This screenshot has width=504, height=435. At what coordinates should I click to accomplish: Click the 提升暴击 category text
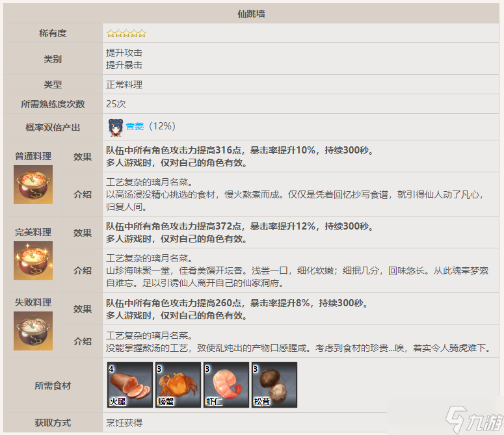click(124, 65)
